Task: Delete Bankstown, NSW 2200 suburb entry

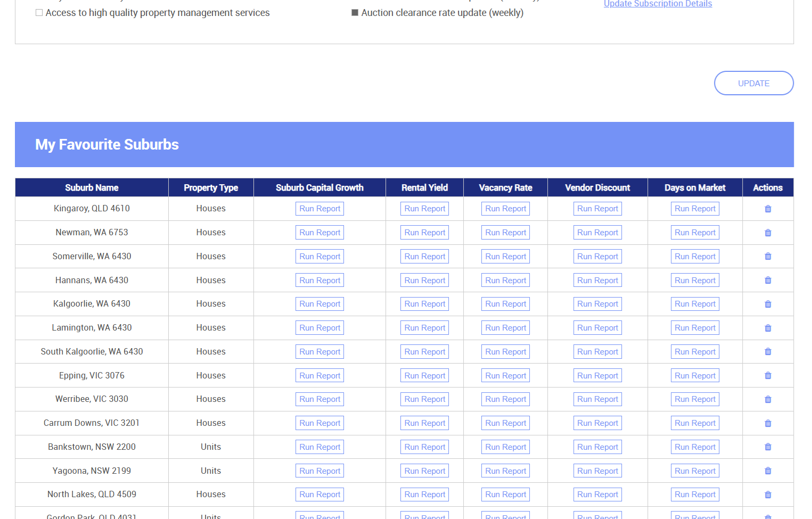Action: [x=767, y=447]
